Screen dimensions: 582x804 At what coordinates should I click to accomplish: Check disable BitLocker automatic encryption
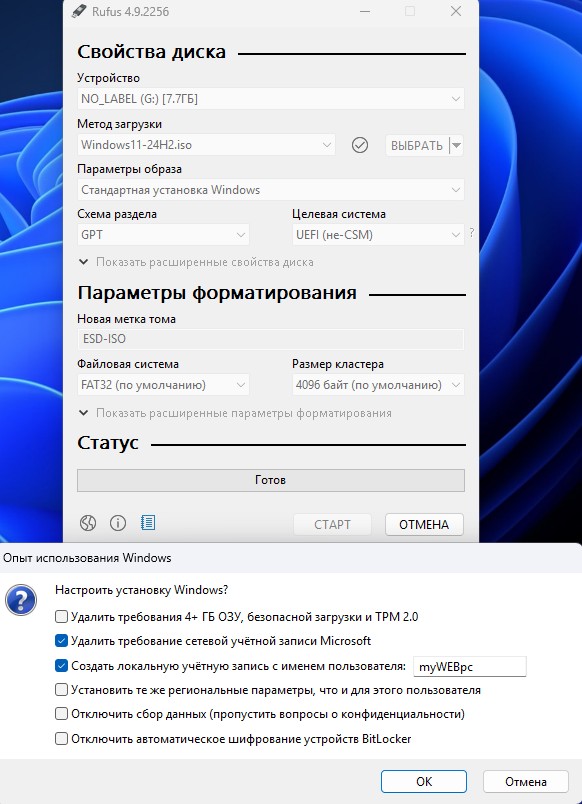tap(61, 739)
